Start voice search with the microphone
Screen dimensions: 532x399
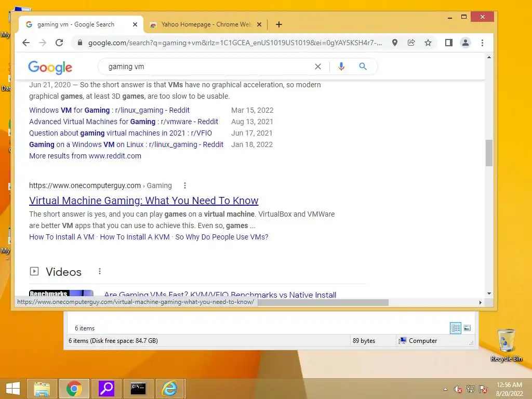tap(341, 66)
